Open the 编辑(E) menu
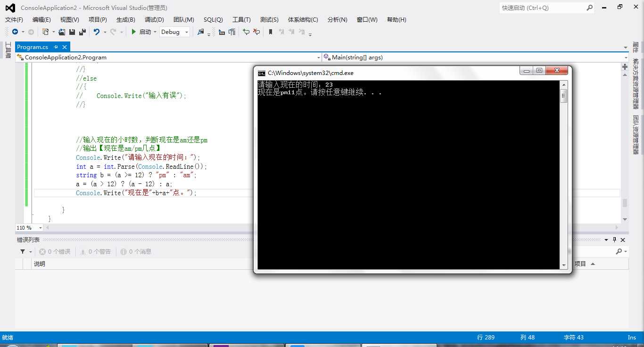This screenshot has width=644, height=347. [x=41, y=19]
